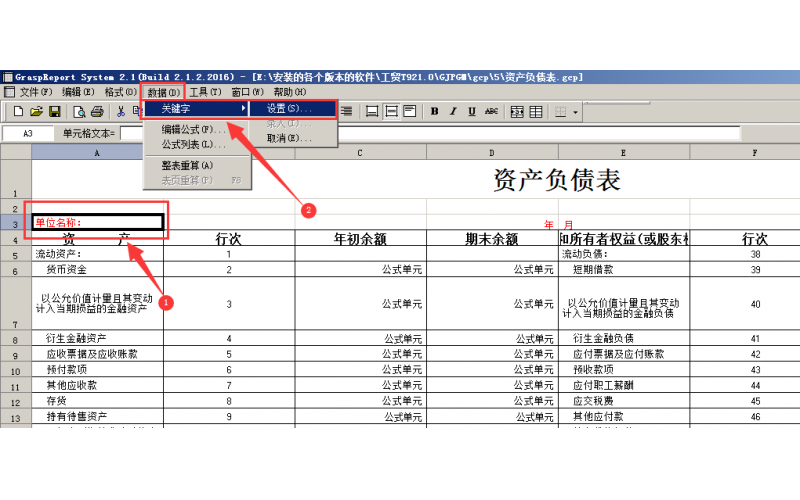
Task: Select column C header
Action: click(x=360, y=153)
